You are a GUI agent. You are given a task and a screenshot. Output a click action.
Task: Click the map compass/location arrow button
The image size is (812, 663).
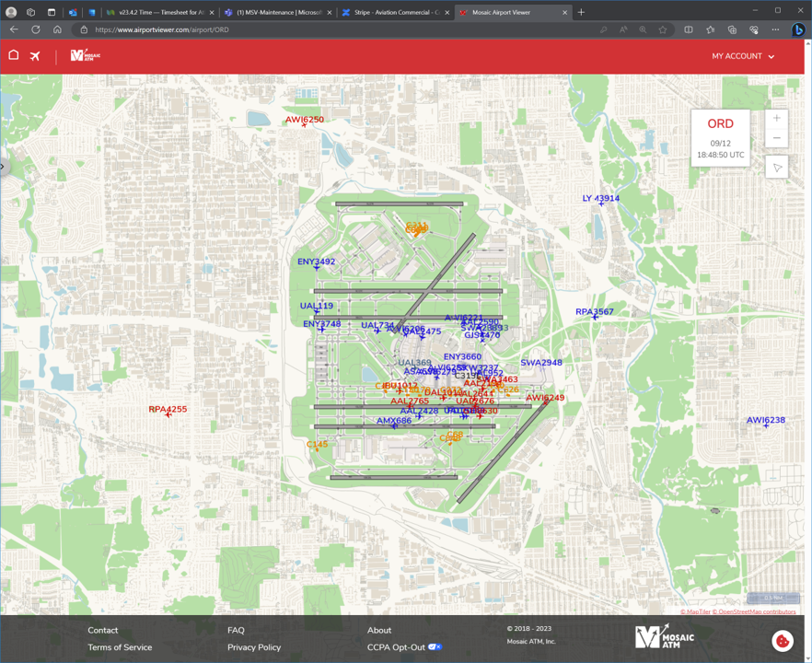pyautogui.click(x=777, y=168)
